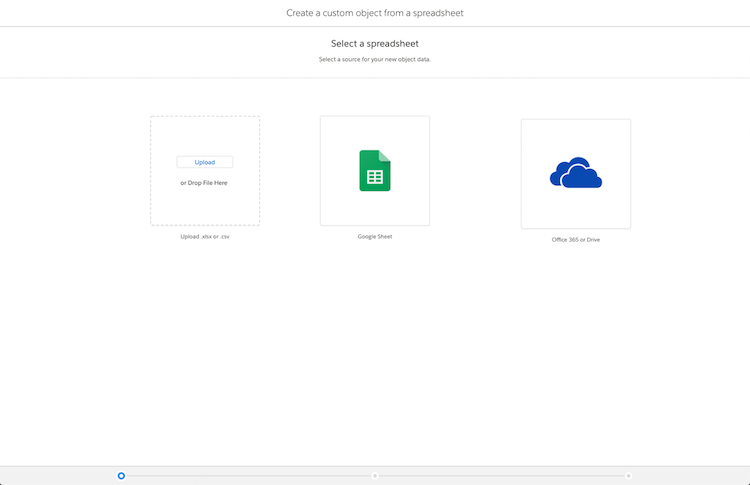750x485 pixels.
Task: Jump to the last progress step dot
Action: coord(628,476)
